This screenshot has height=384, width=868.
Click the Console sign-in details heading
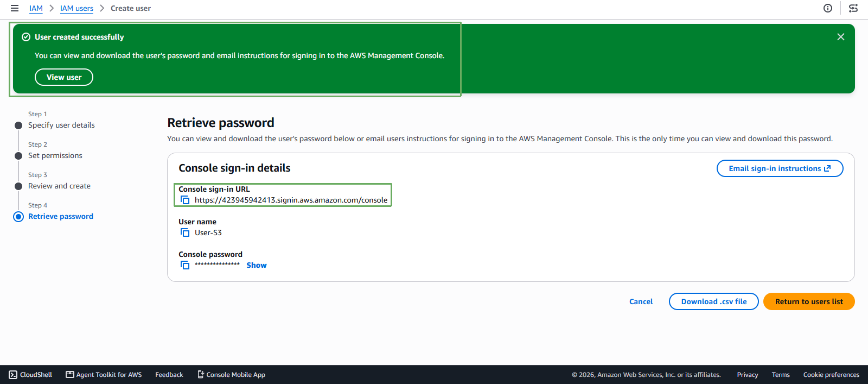(x=234, y=168)
